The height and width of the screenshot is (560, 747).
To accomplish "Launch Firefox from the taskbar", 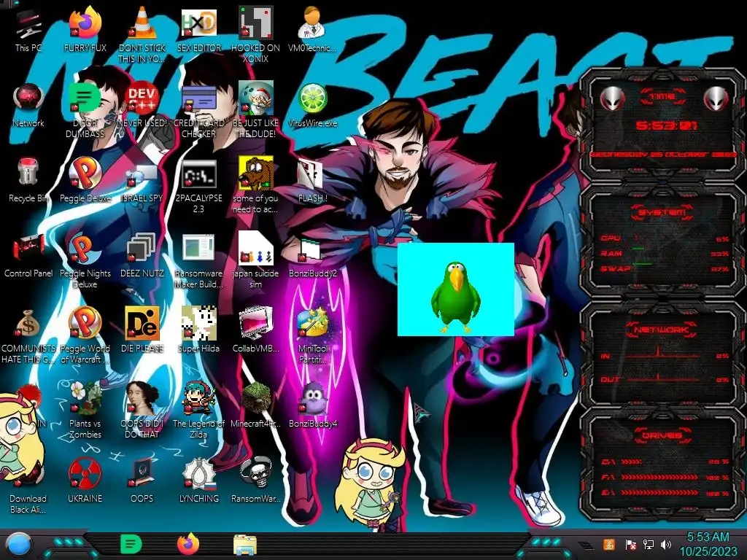I will 188,544.
